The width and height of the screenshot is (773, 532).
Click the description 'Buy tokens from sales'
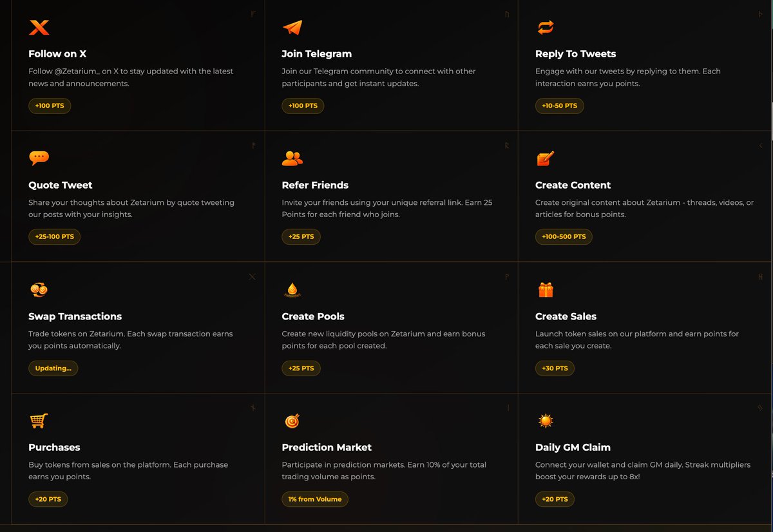128,470
